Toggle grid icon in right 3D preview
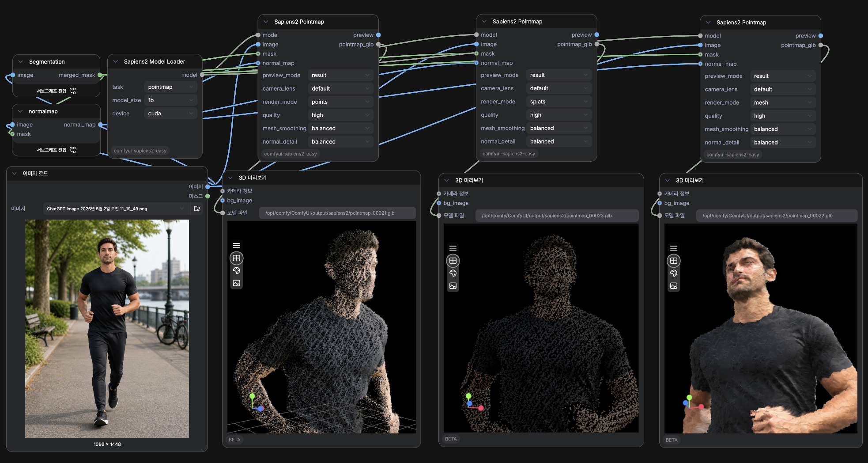The image size is (868, 463). [x=674, y=261]
